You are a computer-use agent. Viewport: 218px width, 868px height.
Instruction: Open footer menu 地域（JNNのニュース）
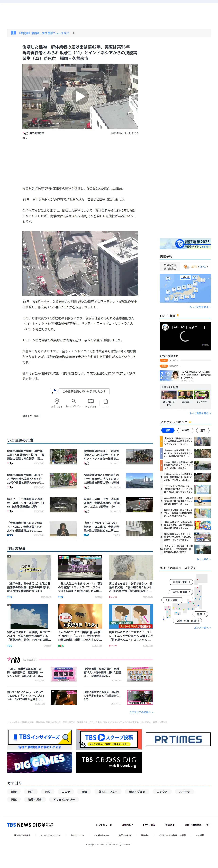(x=197, y=825)
